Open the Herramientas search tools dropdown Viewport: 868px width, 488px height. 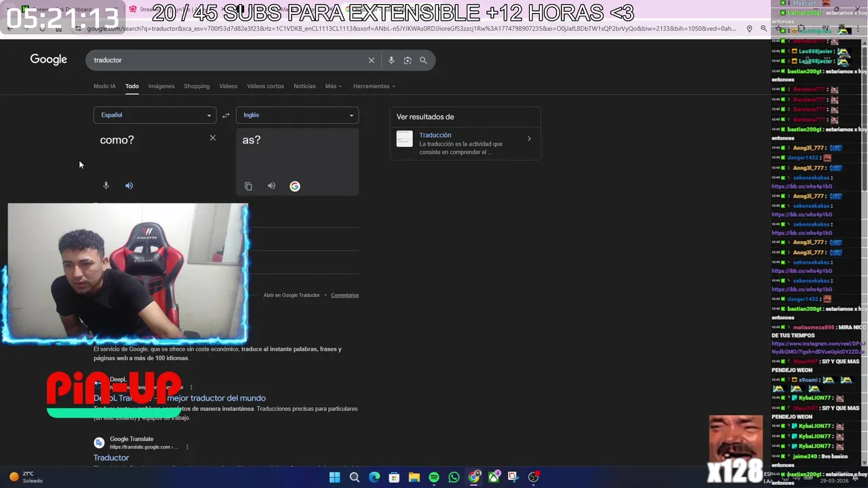coord(374,86)
